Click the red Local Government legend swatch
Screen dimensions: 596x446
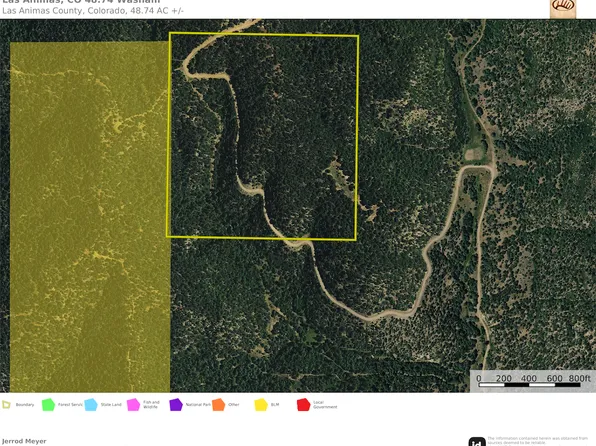[x=303, y=405]
